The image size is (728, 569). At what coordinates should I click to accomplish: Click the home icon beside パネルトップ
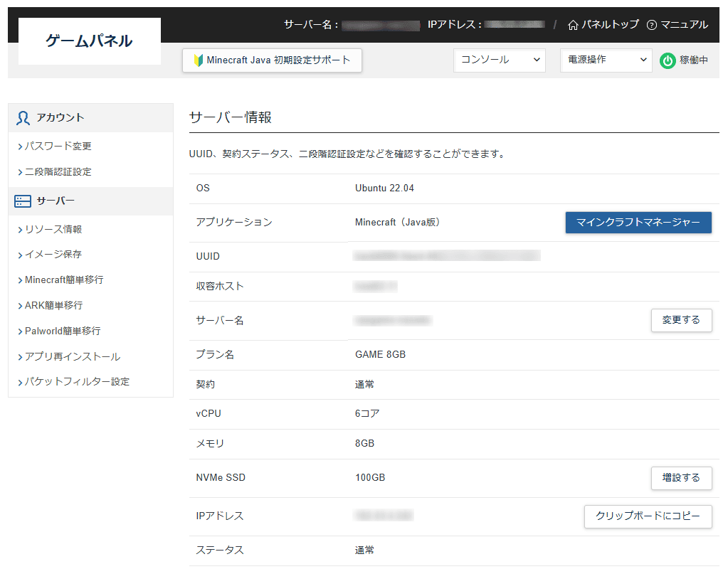(573, 25)
